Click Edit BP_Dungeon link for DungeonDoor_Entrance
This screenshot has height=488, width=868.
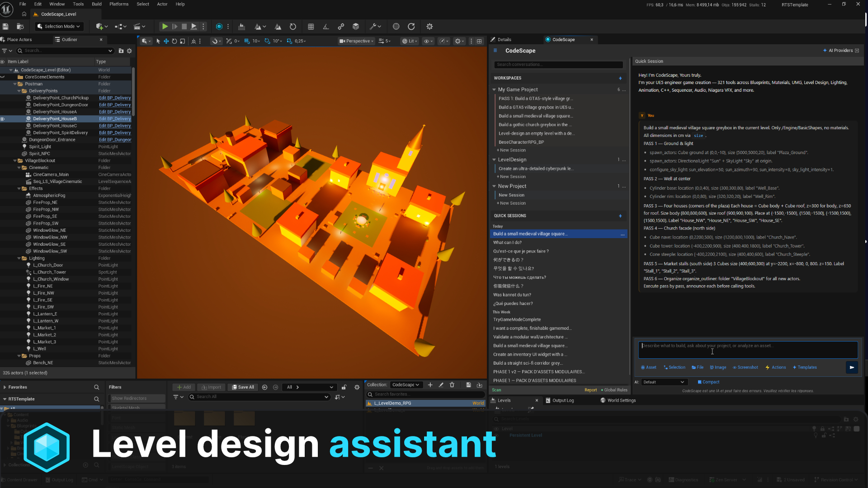tap(115, 140)
